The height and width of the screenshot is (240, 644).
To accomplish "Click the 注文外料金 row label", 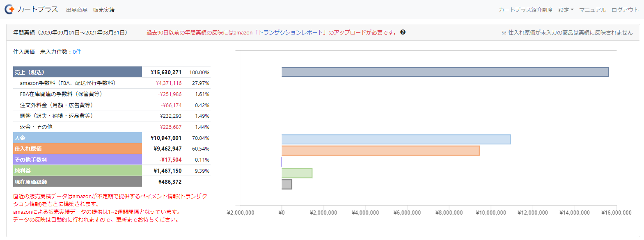I will (x=56, y=105).
